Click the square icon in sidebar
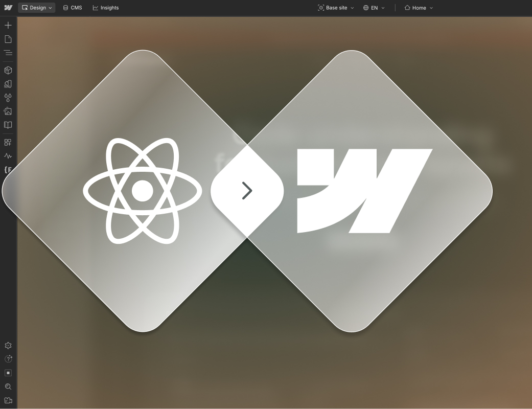This screenshot has width=532, height=409. 8,373
